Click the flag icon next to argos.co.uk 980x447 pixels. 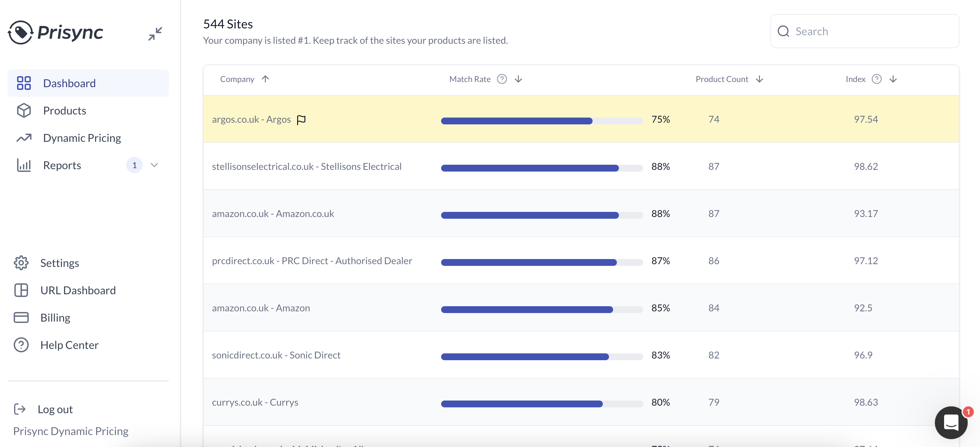tap(301, 119)
